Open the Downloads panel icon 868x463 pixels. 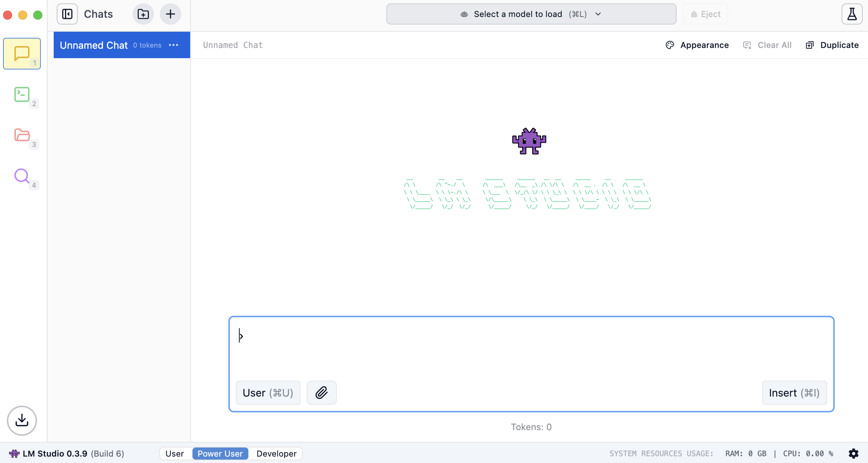pyautogui.click(x=22, y=420)
